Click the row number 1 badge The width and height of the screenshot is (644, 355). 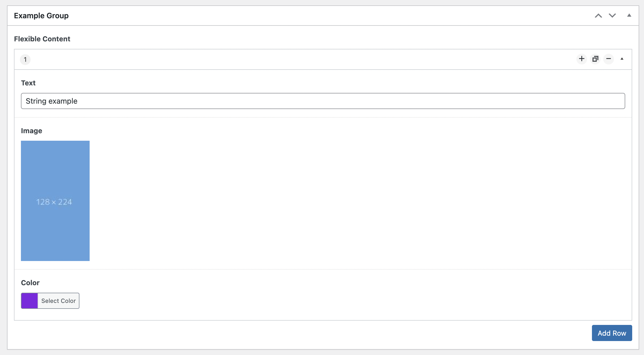pos(25,59)
